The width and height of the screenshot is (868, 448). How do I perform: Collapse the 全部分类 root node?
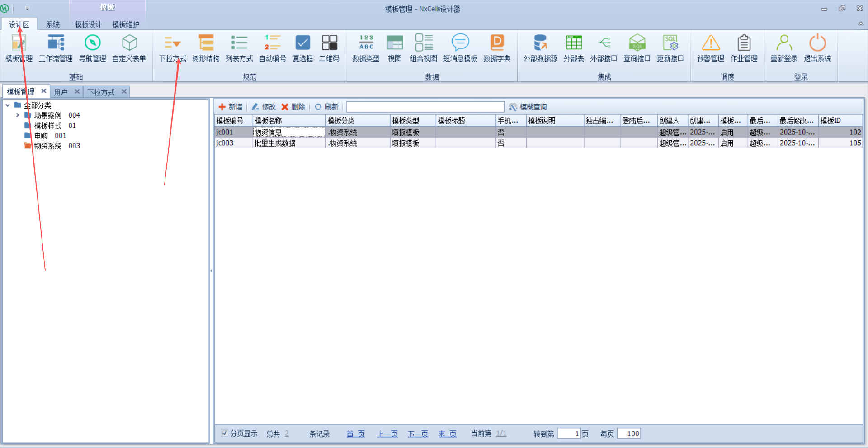point(8,105)
